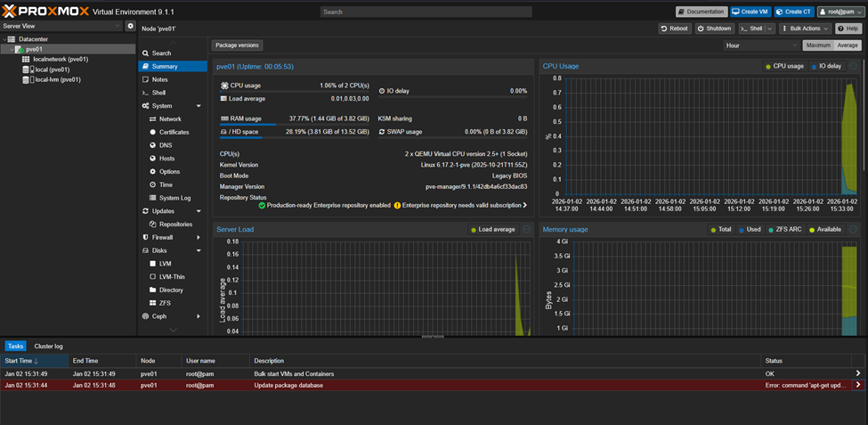Collapse the Updates submenu arrow
The image size is (868, 425).
199,211
